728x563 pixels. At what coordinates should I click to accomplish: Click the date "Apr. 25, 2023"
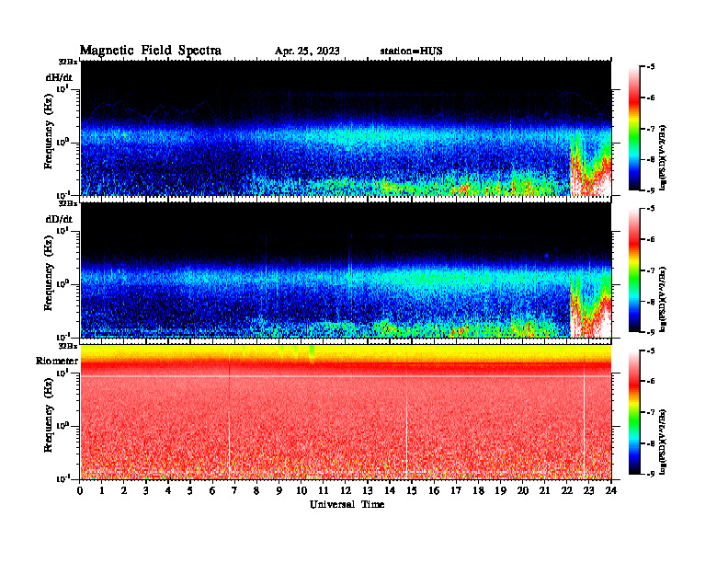pyautogui.click(x=307, y=52)
